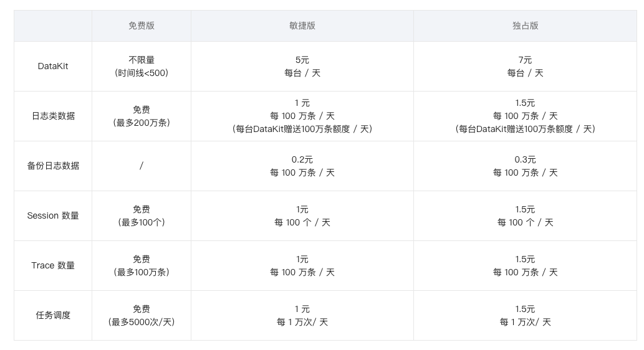Select the 5元 每台/天 price cell
The height and width of the screenshot is (350, 644).
click(302, 67)
